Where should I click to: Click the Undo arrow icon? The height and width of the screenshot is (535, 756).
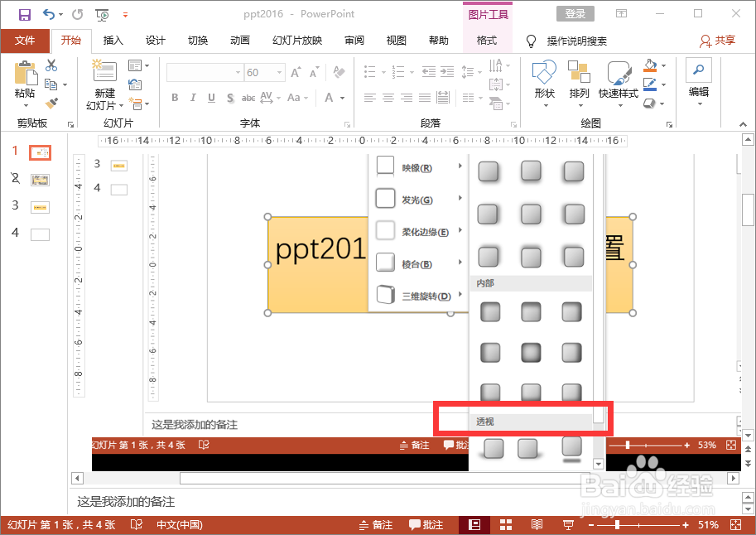click(49, 14)
